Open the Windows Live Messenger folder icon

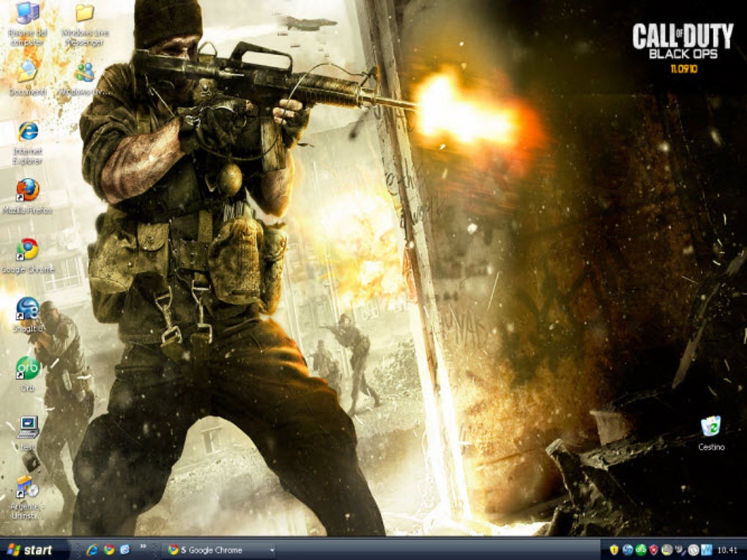tap(84, 13)
